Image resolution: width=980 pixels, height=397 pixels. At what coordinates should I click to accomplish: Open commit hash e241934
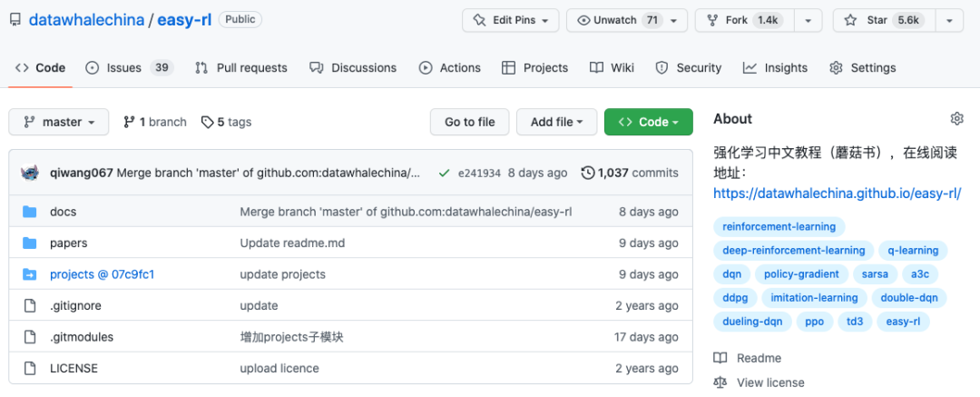pyautogui.click(x=479, y=174)
